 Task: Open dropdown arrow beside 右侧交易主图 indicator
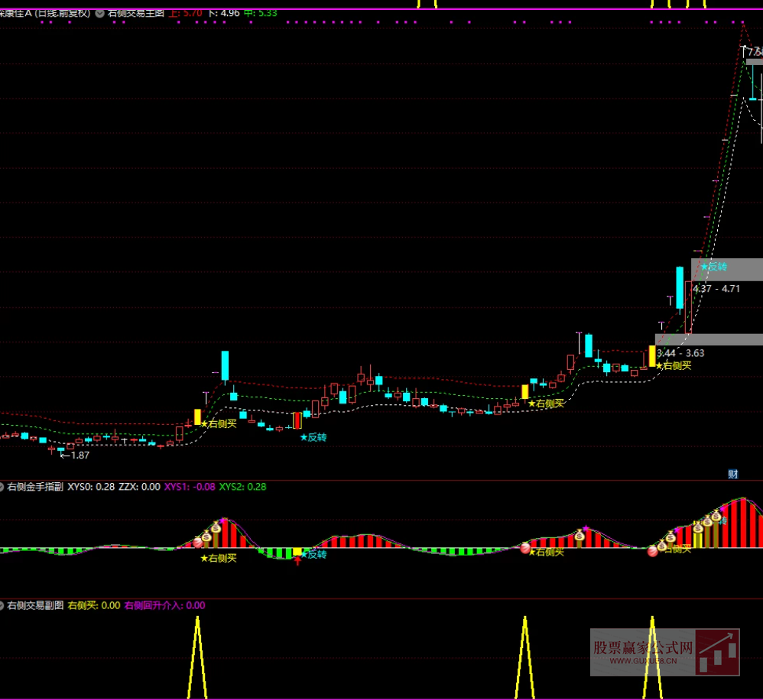pos(100,13)
